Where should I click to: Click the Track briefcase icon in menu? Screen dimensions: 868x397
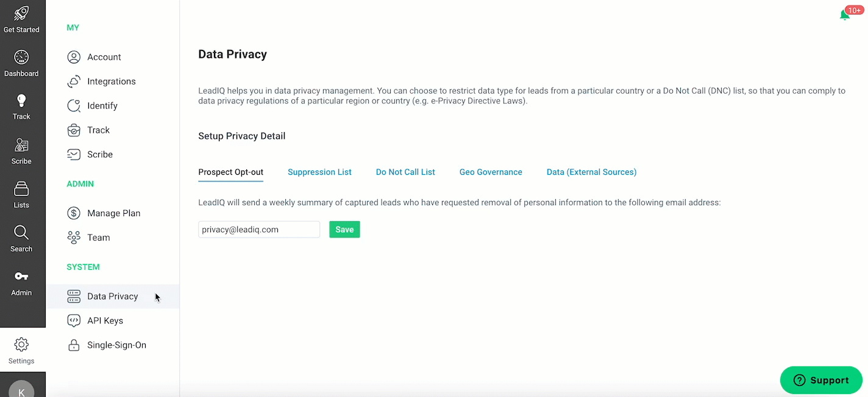[x=74, y=130]
